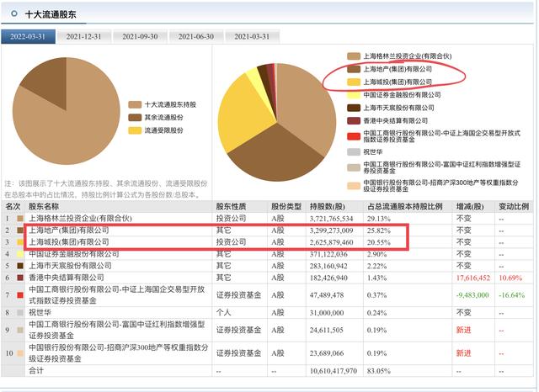The width and height of the screenshot is (539, 392).
Task: Click the percentage 29.13%
Action: (x=378, y=219)
